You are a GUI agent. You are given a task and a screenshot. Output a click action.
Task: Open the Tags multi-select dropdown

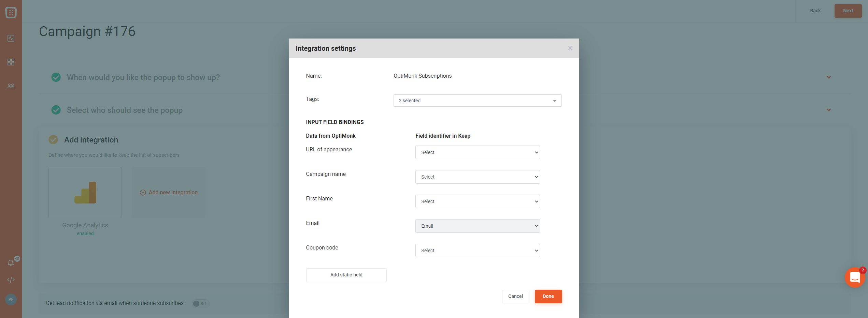478,101
